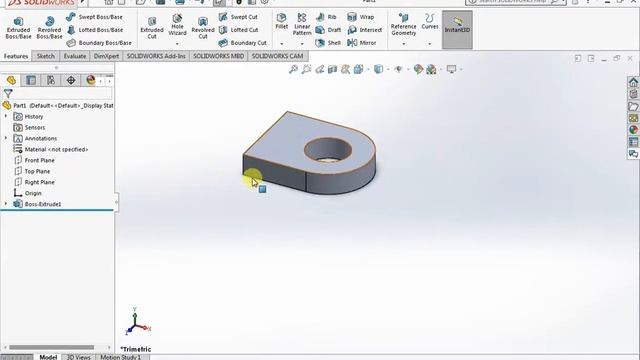Toggle Instant3D mode
640x360 pixels.
tap(457, 29)
